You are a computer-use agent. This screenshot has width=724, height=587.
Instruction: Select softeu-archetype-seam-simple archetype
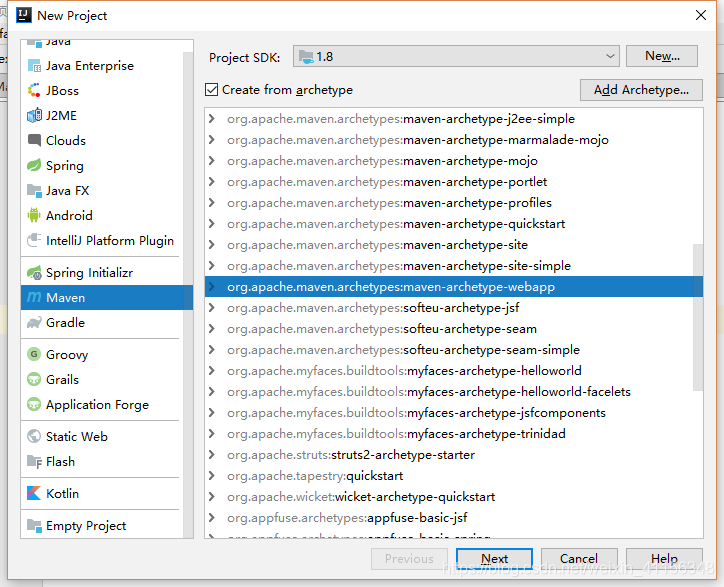point(454,350)
